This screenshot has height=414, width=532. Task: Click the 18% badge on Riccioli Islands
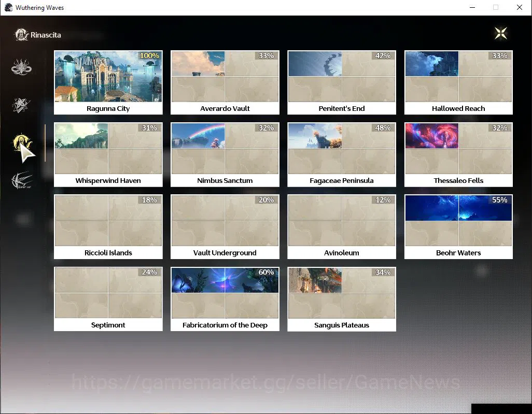point(149,200)
